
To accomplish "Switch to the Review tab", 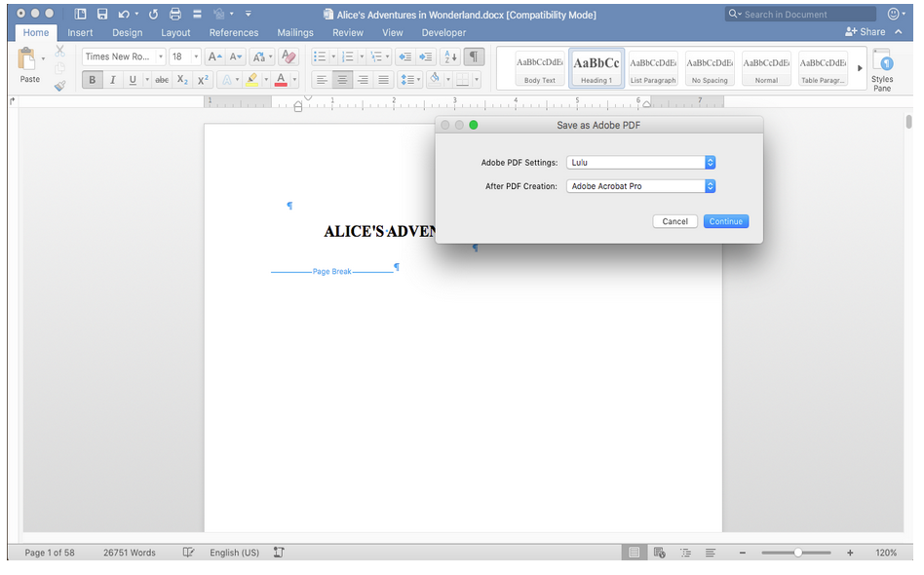I will pos(348,33).
